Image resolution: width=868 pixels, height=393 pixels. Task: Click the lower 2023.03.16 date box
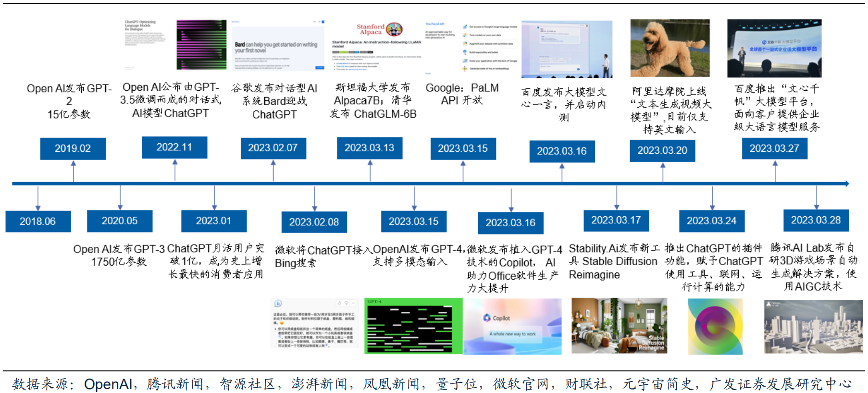point(511,223)
